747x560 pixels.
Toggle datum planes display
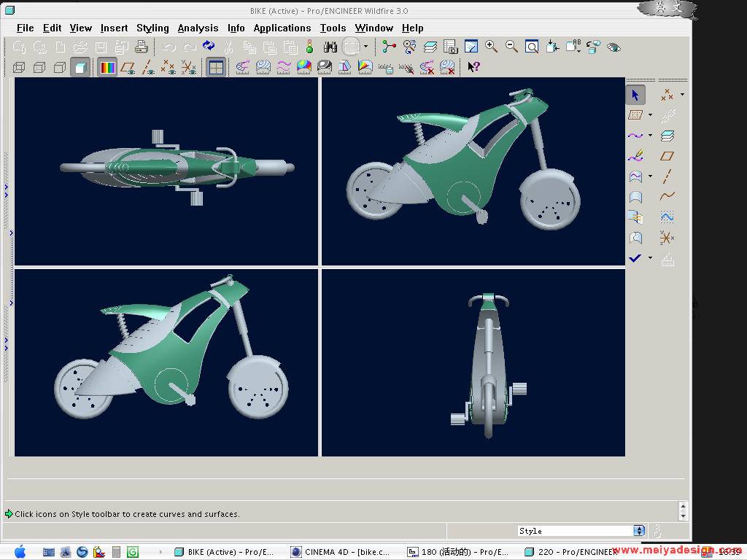tap(128, 67)
